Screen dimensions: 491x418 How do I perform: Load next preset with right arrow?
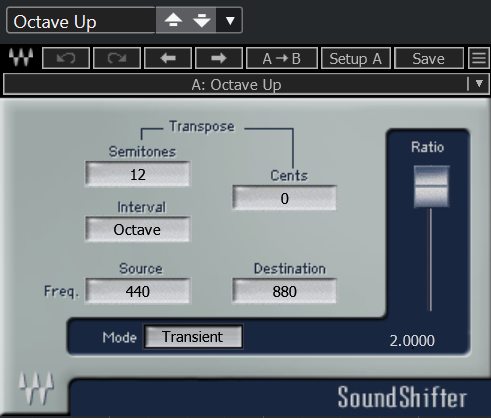pyautogui.click(x=219, y=58)
